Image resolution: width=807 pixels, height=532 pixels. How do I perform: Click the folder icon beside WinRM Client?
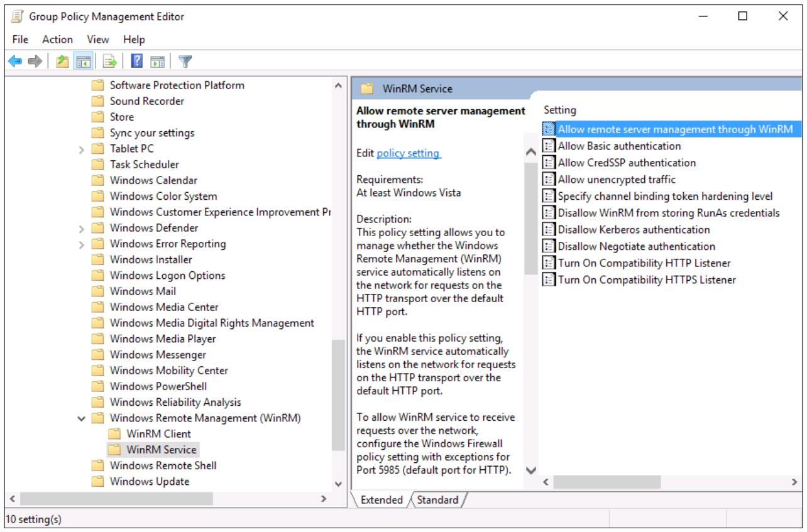(x=114, y=433)
